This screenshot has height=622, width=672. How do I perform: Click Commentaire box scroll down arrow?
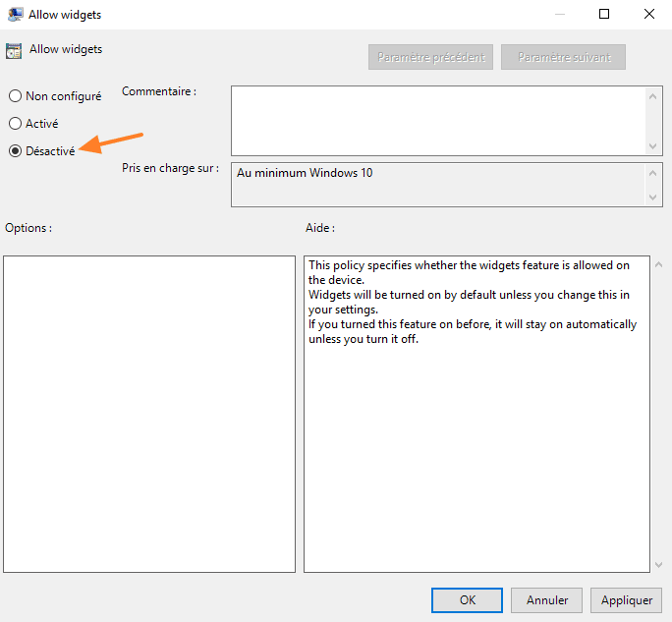(654, 145)
